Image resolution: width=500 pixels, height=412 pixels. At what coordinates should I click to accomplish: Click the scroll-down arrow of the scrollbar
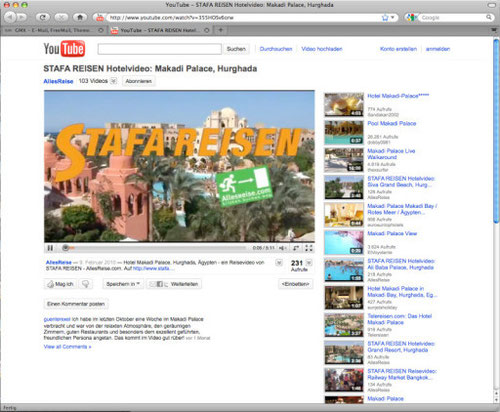pyautogui.click(x=496, y=400)
